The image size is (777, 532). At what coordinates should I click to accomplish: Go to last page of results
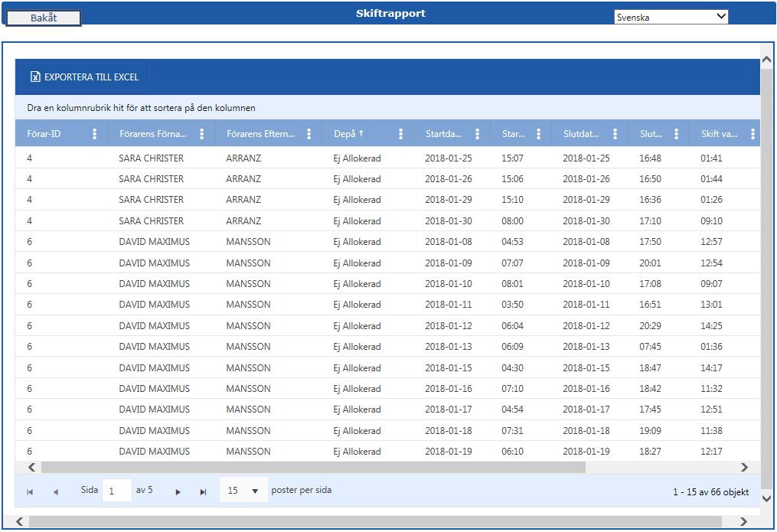coord(203,492)
